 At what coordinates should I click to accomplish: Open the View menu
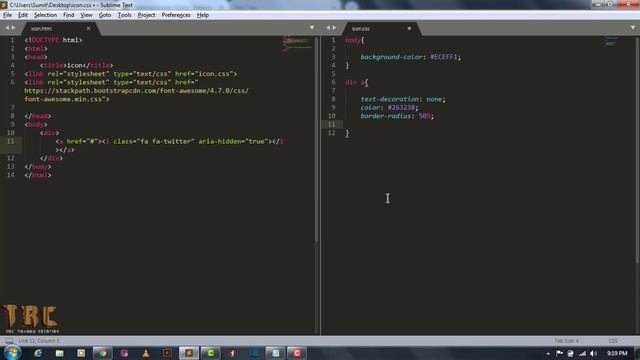point(86,15)
